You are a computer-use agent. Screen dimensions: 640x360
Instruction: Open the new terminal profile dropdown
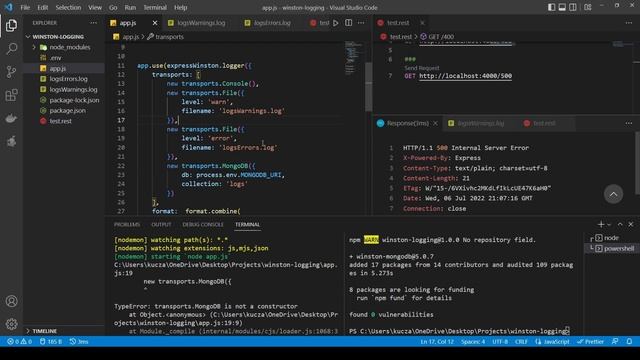point(609,224)
